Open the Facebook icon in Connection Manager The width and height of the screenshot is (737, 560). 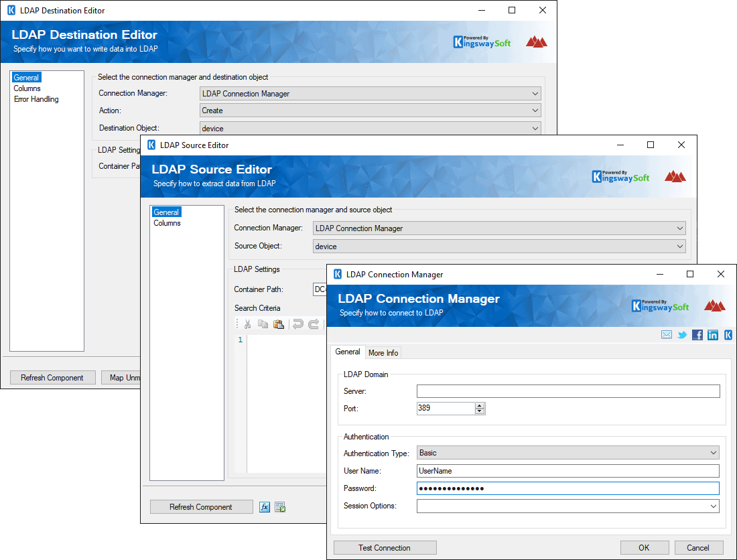pyautogui.click(x=697, y=334)
